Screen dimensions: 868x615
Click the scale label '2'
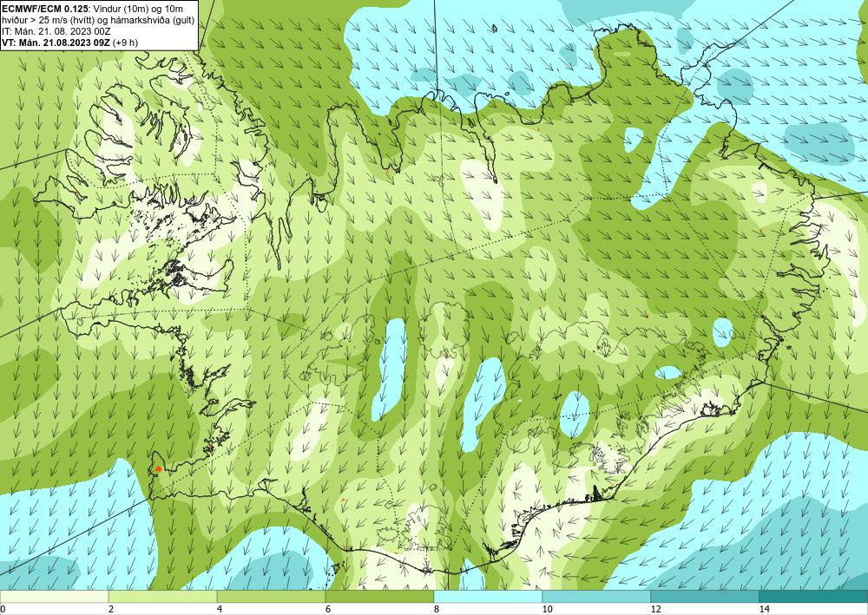[111, 609]
